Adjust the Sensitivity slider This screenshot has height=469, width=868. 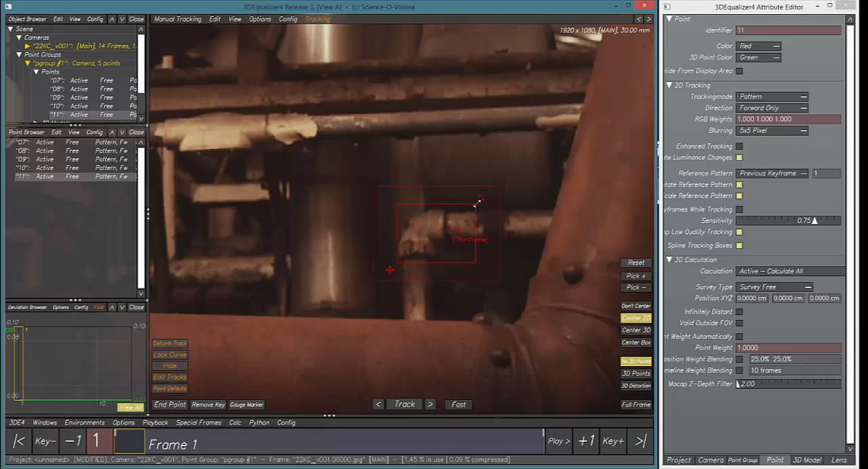[789, 220]
